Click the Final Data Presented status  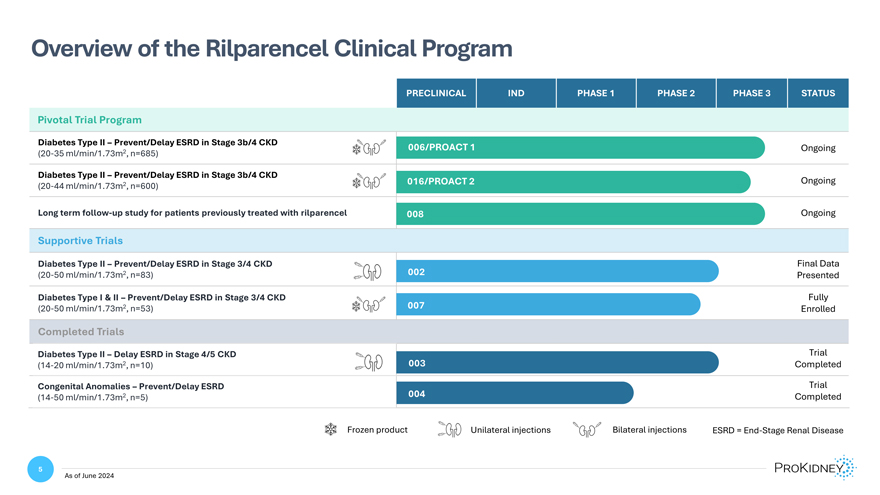pos(818,269)
